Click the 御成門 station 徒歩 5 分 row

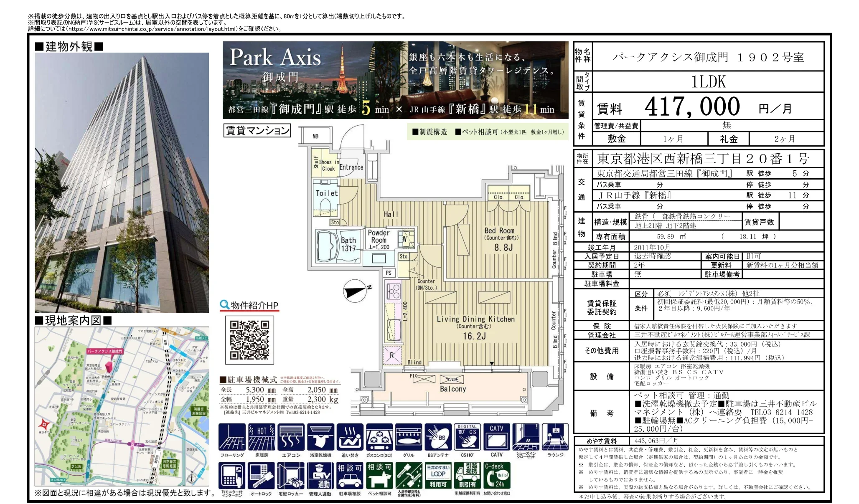708,173
